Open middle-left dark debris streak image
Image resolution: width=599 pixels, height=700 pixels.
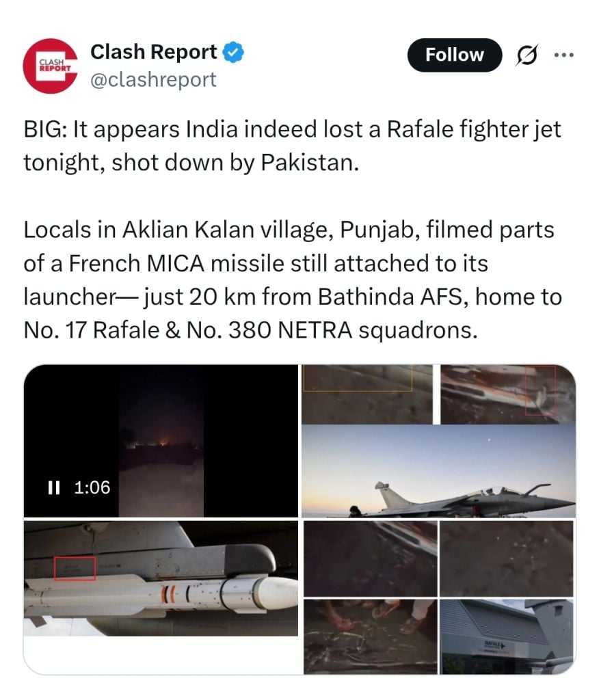click(x=371, y=558)
